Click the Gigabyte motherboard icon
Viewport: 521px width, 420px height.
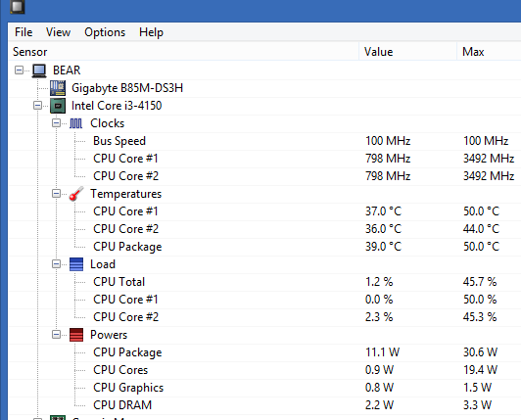coord(58,88)
